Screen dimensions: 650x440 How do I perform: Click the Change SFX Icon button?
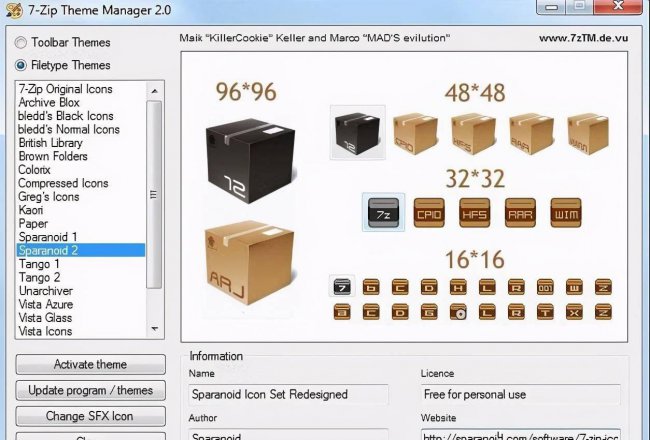[x=90, y=416]
